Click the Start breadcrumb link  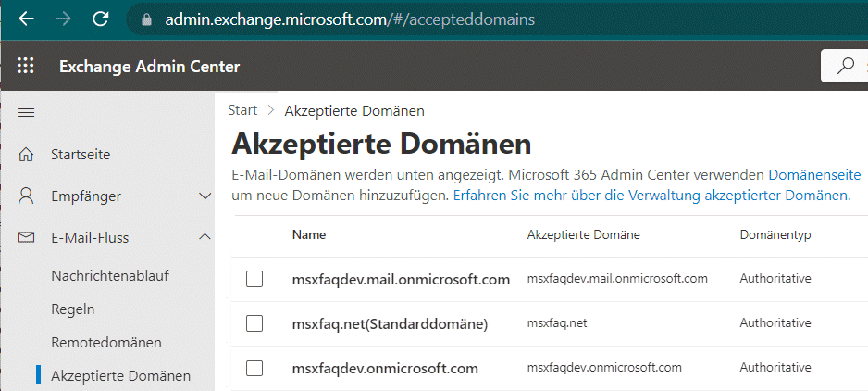click(x=242, y=110)
